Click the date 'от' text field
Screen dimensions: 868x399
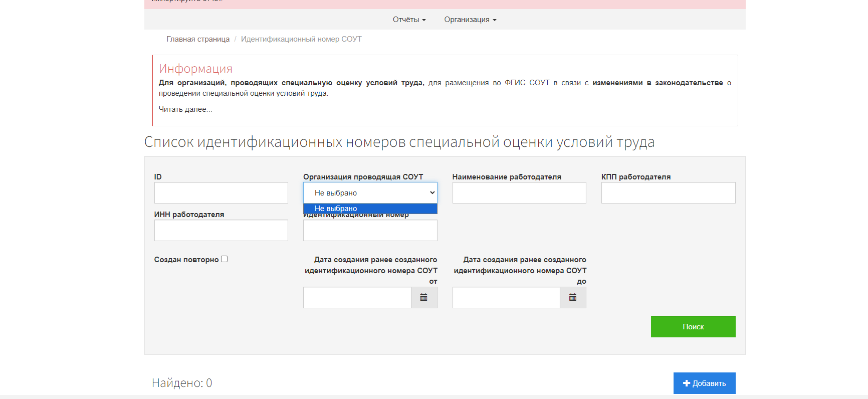pyautogui.click(x=357, y=297)
